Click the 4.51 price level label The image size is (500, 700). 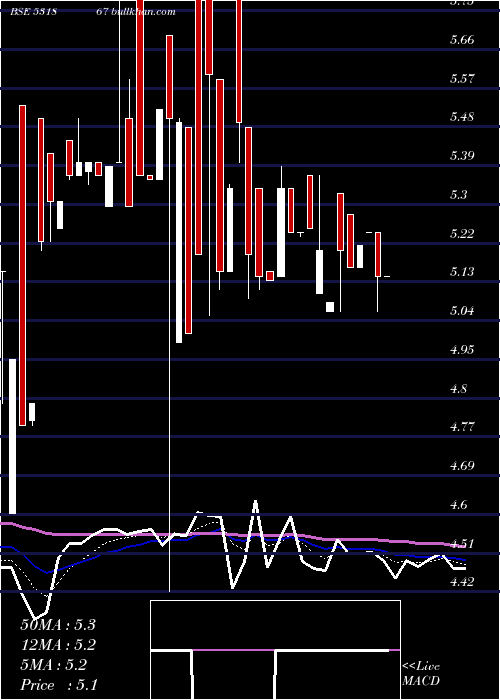(462, 543)
